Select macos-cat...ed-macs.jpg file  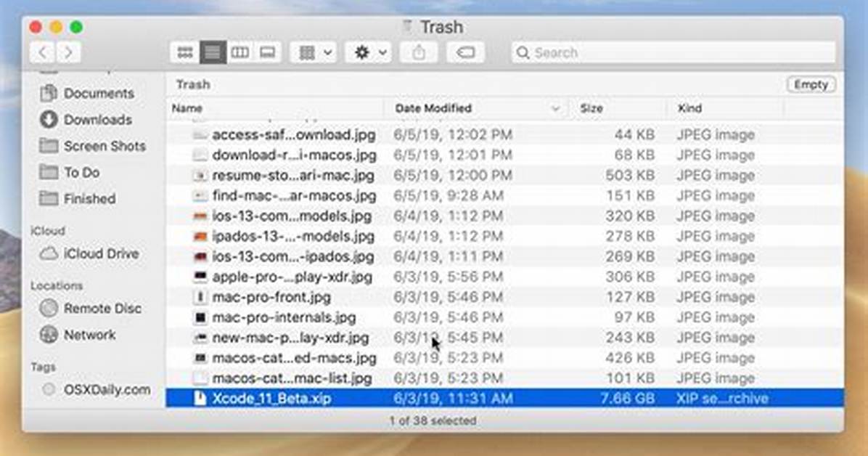click(504, 358)
